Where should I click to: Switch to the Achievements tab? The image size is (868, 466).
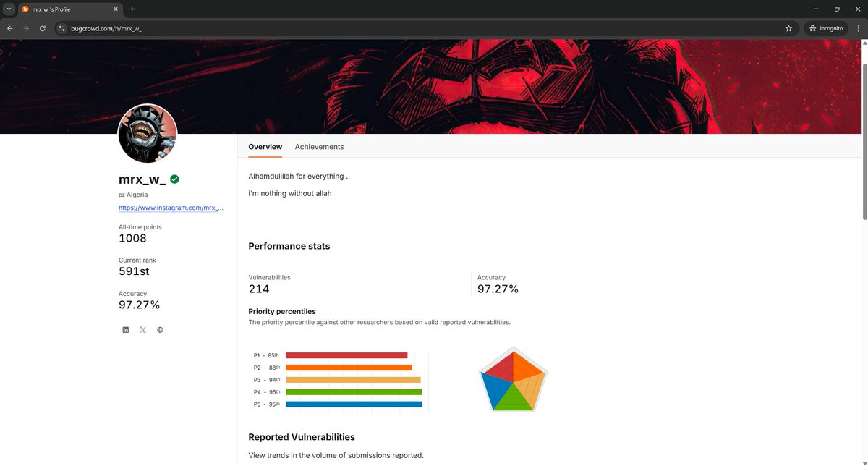click(319, 147)
